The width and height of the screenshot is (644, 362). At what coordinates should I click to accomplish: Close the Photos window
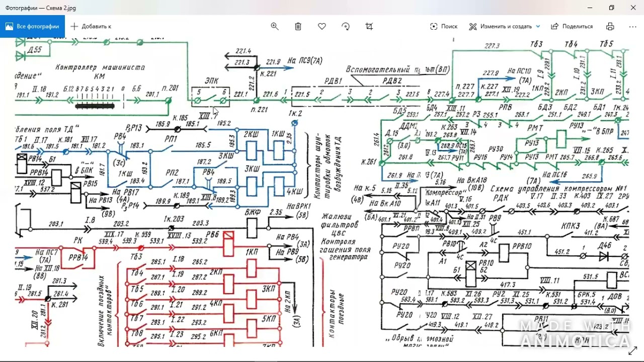point(633,8)
